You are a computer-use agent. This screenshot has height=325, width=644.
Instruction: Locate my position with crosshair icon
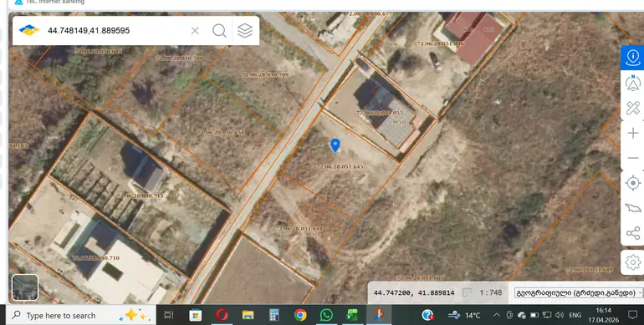[633, 183]
